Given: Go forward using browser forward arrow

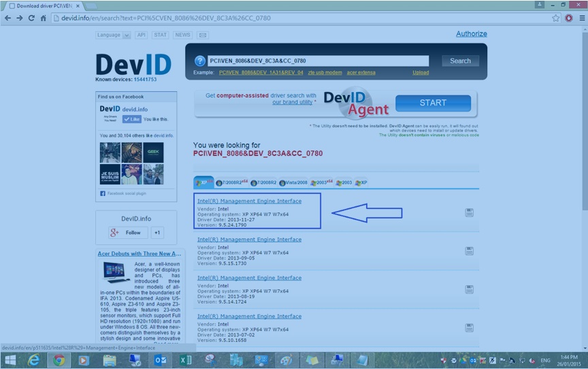Looking at the screenshot, I should [20, 18].
